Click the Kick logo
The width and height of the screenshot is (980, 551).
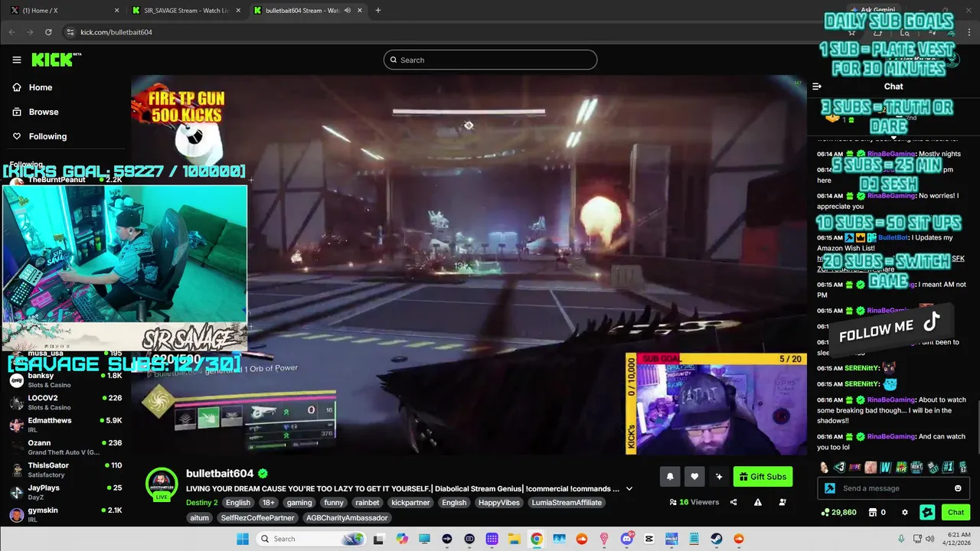click(x=56, y=60)
